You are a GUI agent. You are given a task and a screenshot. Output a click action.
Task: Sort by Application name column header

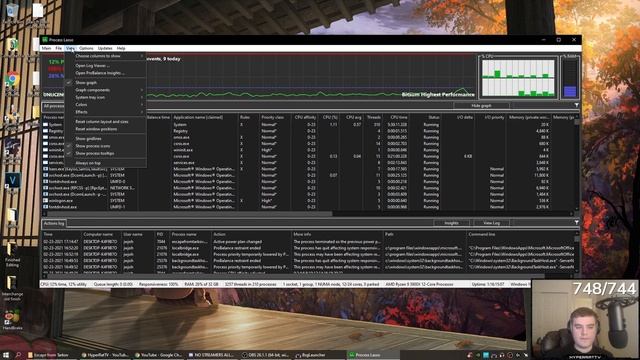[205, 117]
